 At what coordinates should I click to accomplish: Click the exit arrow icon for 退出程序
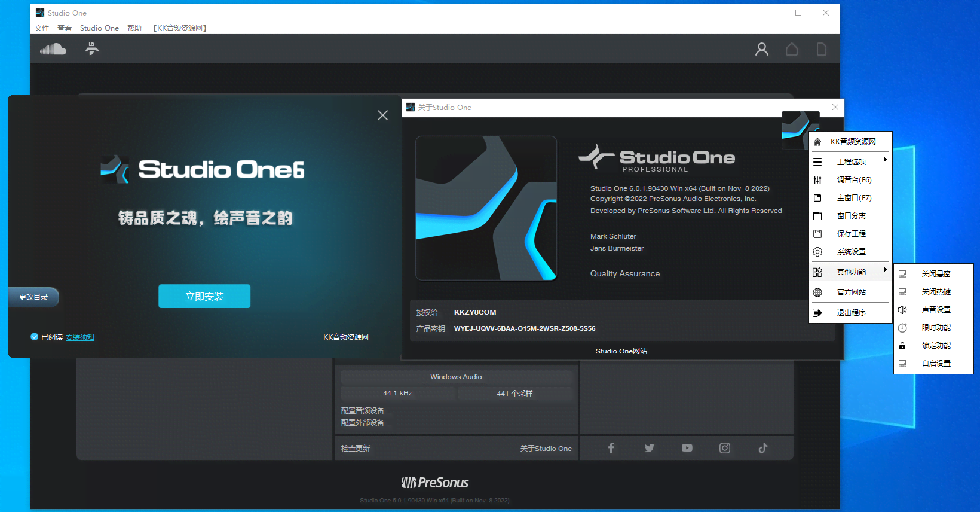pyautogui.click(x=817, y=313)
